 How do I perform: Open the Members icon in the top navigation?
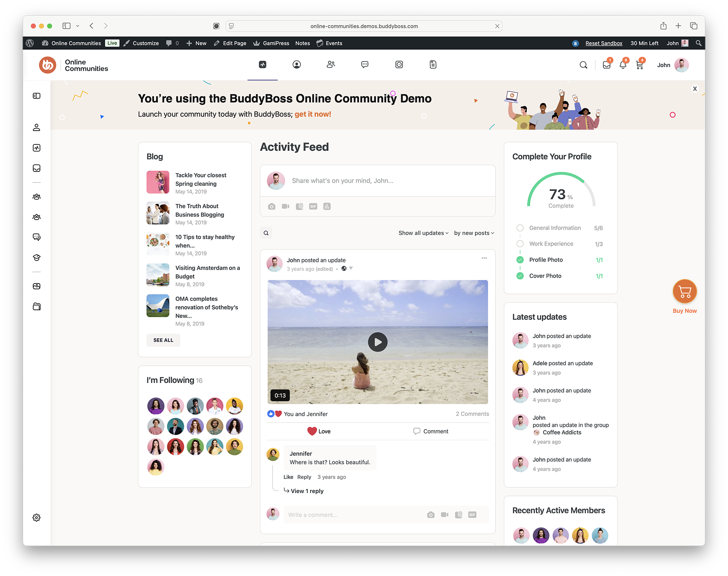(296, 64)
